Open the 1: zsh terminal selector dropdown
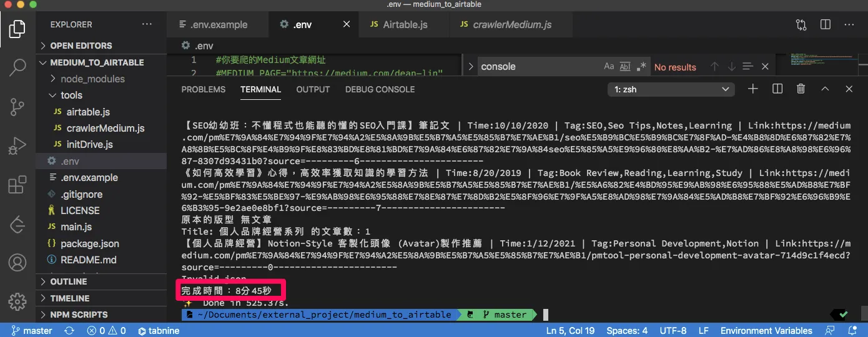Image resolution: width=868 pixels, height=337 pixels. click(x=671, y=89)
